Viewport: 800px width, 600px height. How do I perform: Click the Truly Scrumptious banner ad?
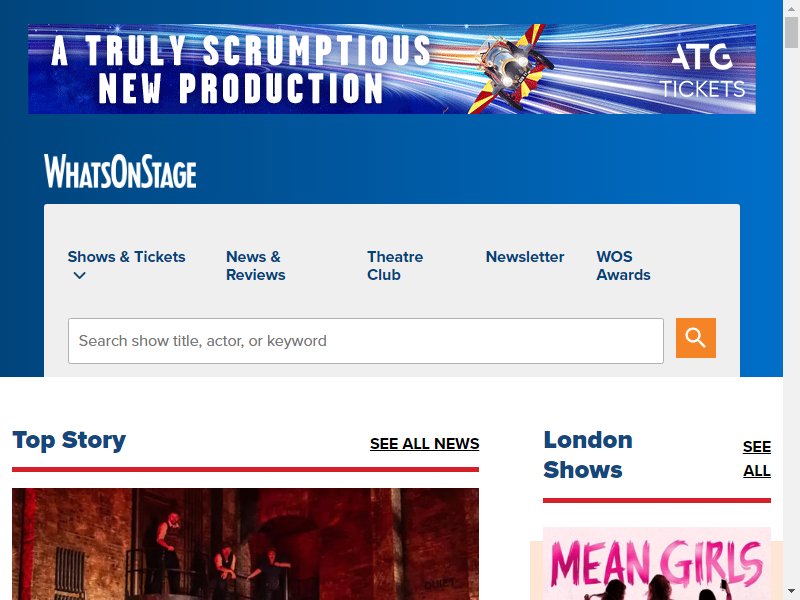click(x=392, y=69)
